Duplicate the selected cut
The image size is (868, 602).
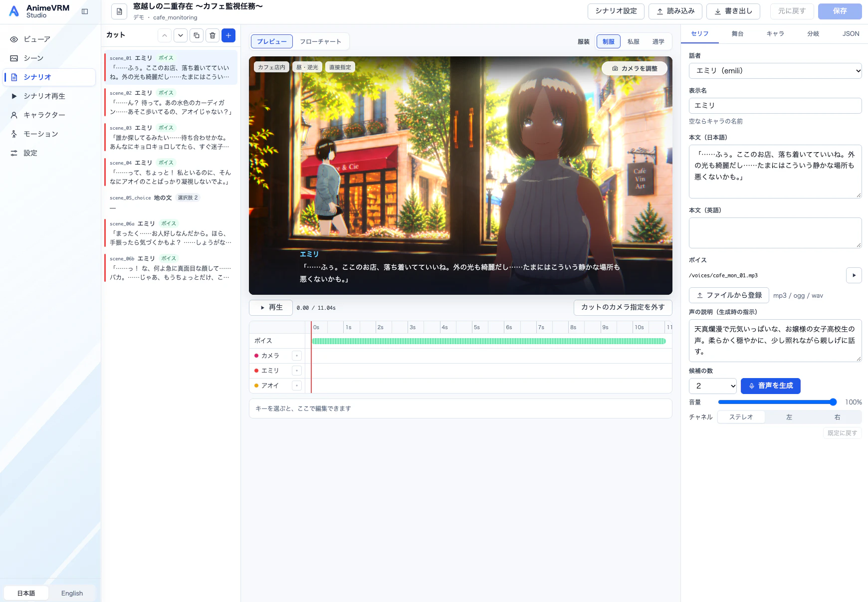(197, 35)
